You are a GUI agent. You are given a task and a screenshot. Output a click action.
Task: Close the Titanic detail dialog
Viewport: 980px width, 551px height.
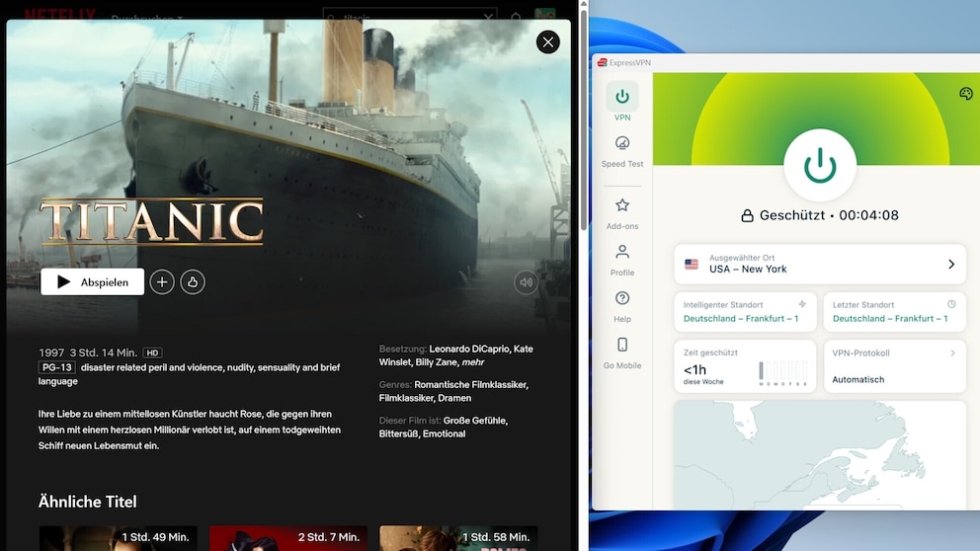(548, 41)
